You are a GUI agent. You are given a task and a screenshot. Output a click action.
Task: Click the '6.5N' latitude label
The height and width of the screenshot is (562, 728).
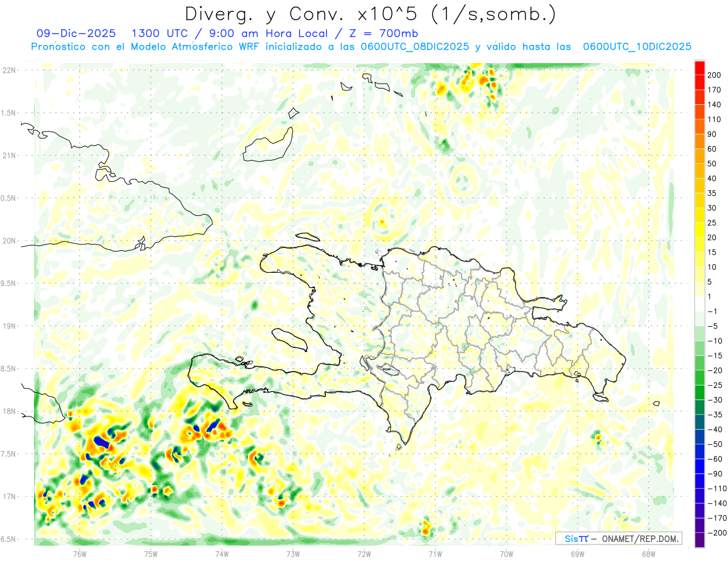coord(8,539)
